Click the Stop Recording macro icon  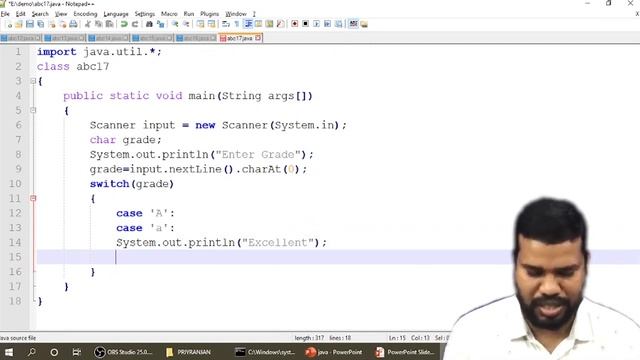click(305, 24)
